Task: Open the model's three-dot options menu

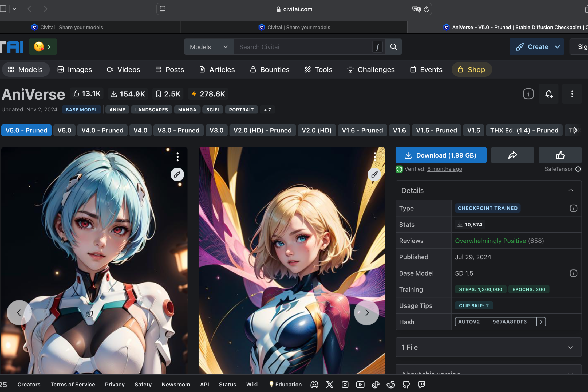Action: click(x=572, y=94)
